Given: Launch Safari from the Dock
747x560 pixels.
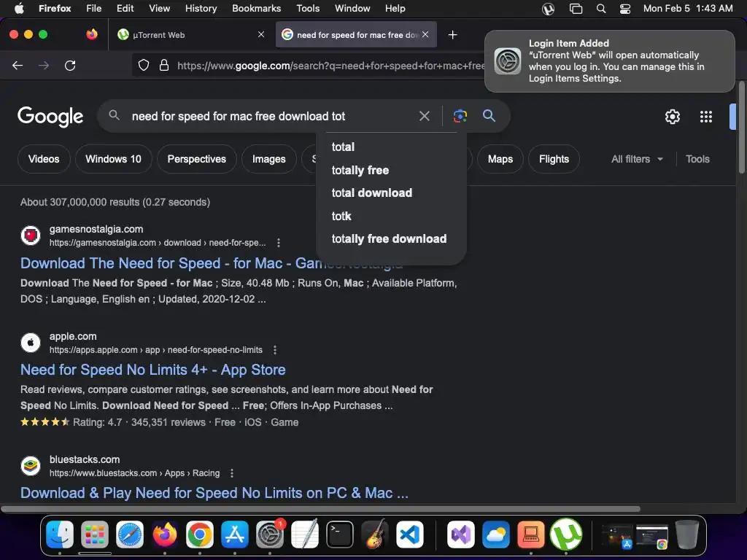Looking at the screenshot, I should [x=130, y=534].
